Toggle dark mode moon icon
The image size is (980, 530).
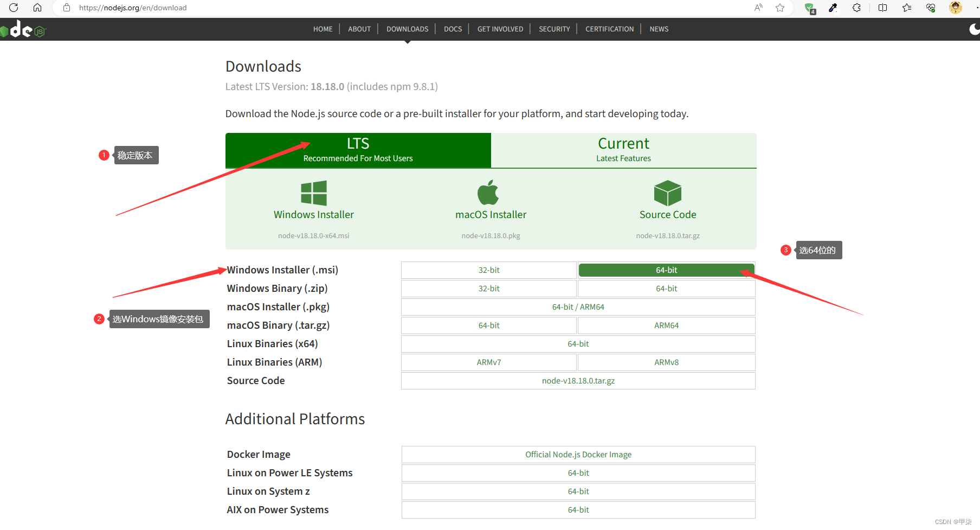tap(975, 29)
